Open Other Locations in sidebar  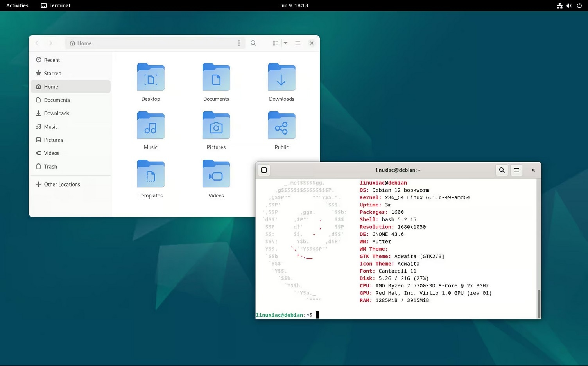71,184
